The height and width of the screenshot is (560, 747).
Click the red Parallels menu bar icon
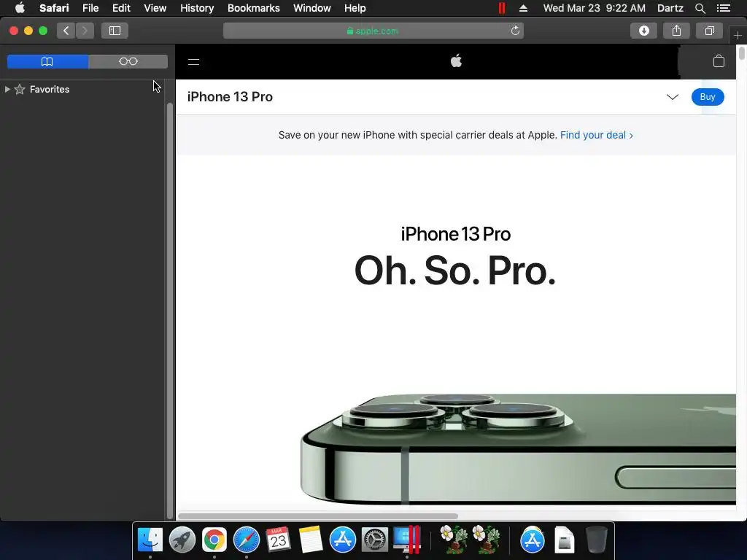click(x=502, y=8)
